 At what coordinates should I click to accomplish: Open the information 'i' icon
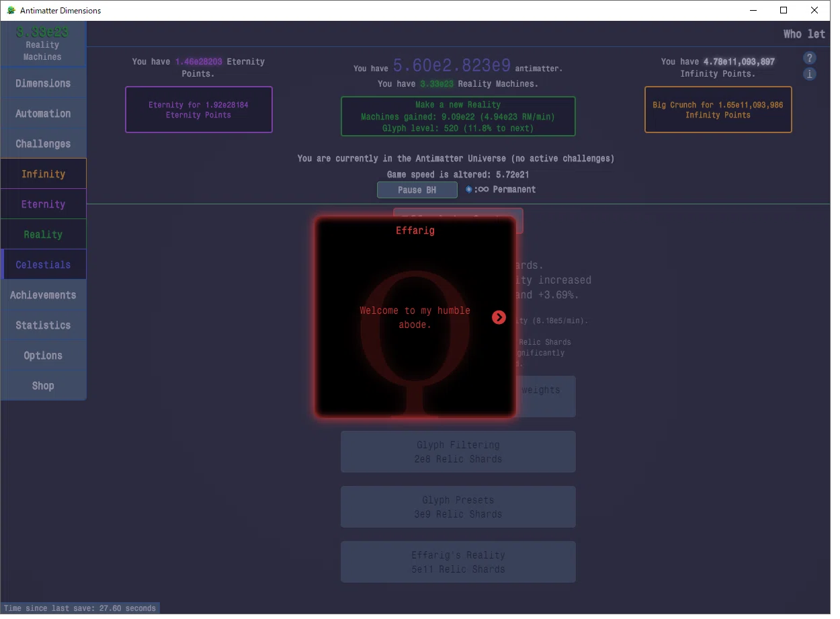[x=810, y=74]
